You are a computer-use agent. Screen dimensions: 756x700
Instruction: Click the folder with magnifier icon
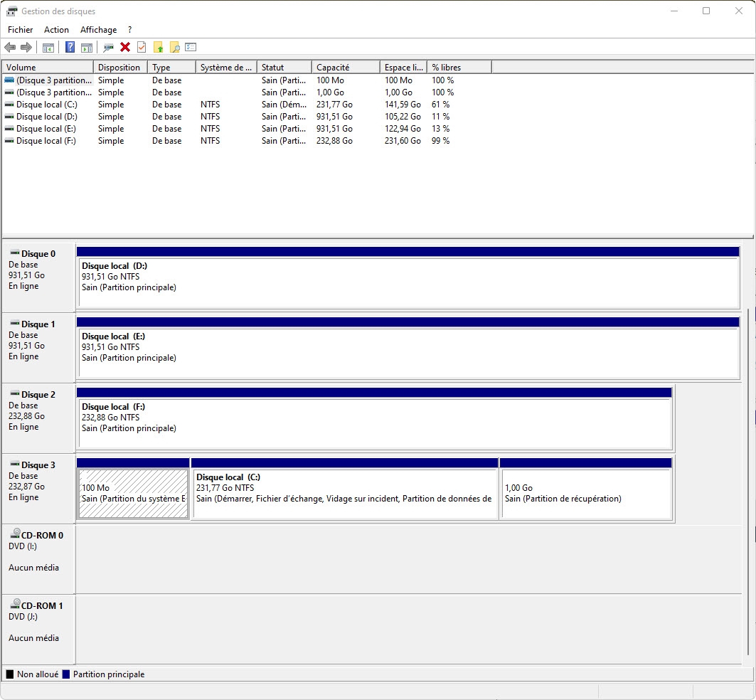click(174, 48)
